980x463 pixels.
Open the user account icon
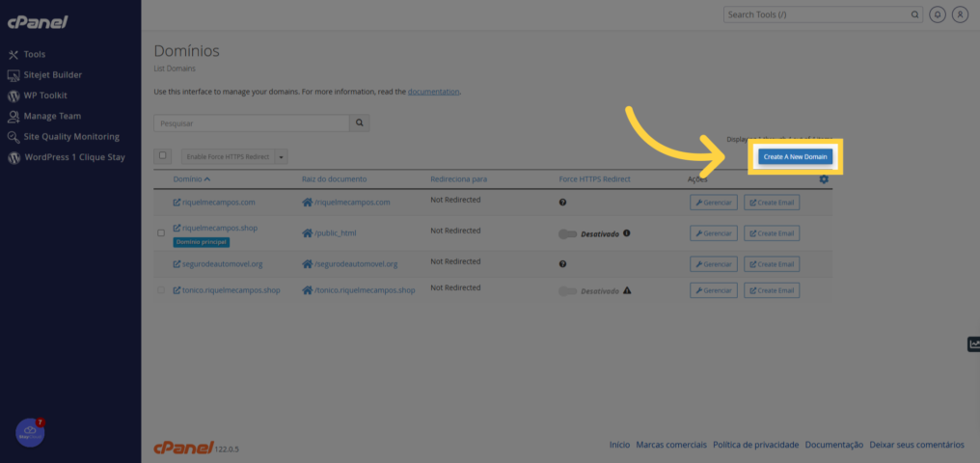[960, 14]
